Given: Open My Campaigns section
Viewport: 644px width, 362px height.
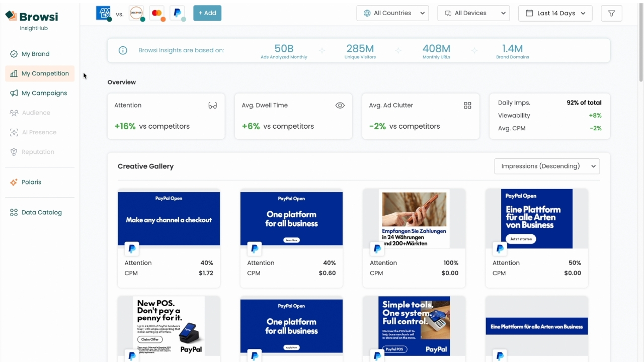Looking at the screenshot, I should coord(44,93).
